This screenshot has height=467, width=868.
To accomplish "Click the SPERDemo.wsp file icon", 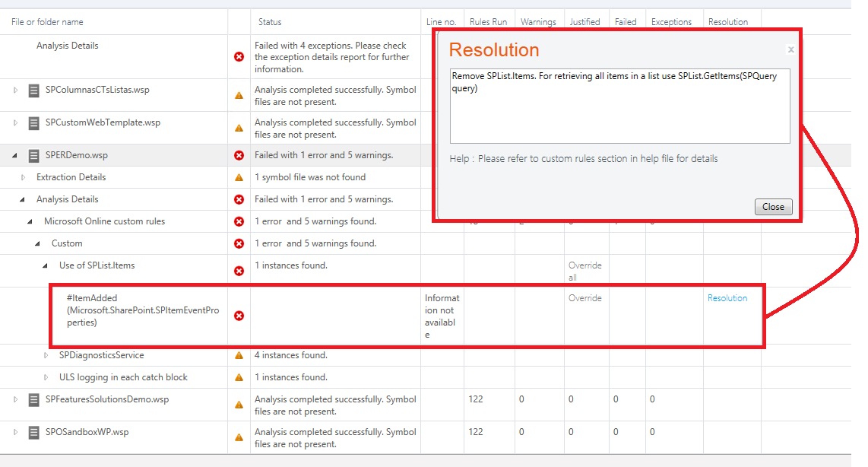I will [33, 156].
